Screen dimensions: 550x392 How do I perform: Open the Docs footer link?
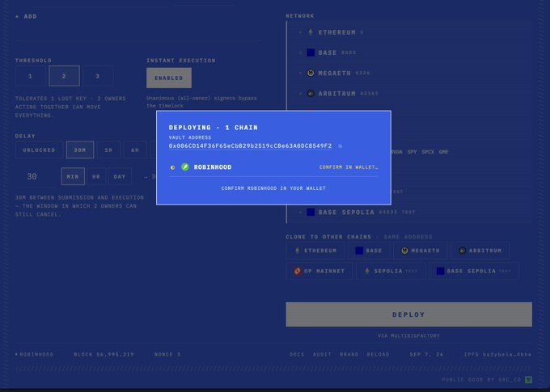pos(297,355)
